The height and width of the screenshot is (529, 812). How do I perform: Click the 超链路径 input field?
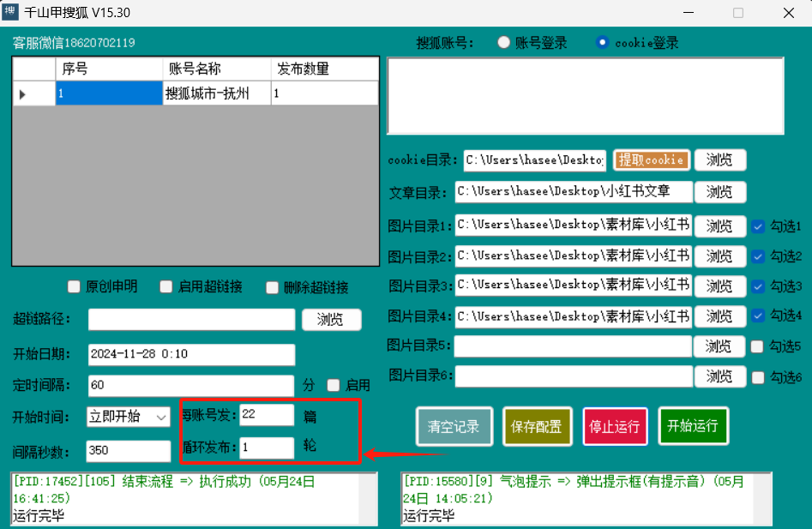[x=191, y=319]
